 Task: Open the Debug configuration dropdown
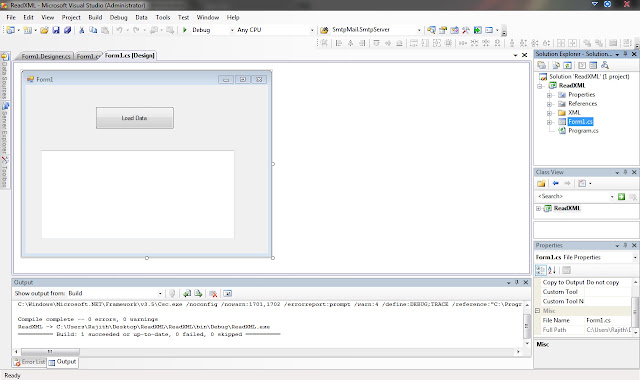pyautogui.click(x=232, y=30)
